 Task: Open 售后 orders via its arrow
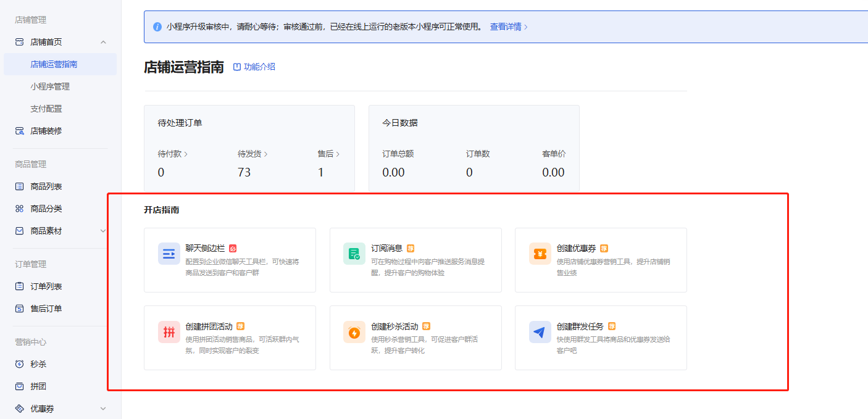tap(338, 154)
